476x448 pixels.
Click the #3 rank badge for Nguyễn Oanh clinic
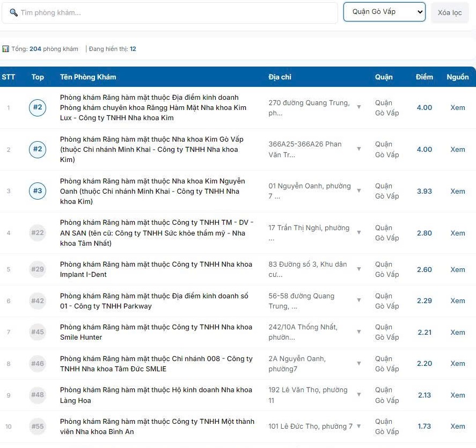click(x=38, y=191)
